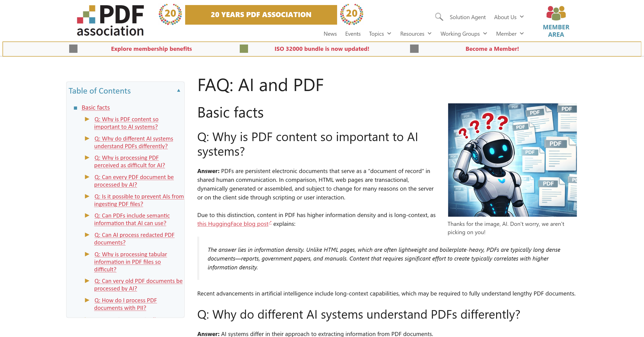
Task: Click arrow bullet for Why is PDF content important
Action: tap(87, 119)
